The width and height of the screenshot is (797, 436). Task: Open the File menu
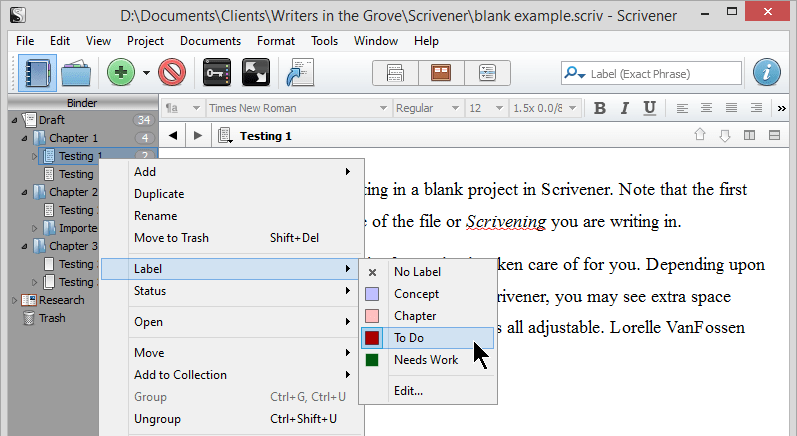pyautogui.click(x=25, y=41)
